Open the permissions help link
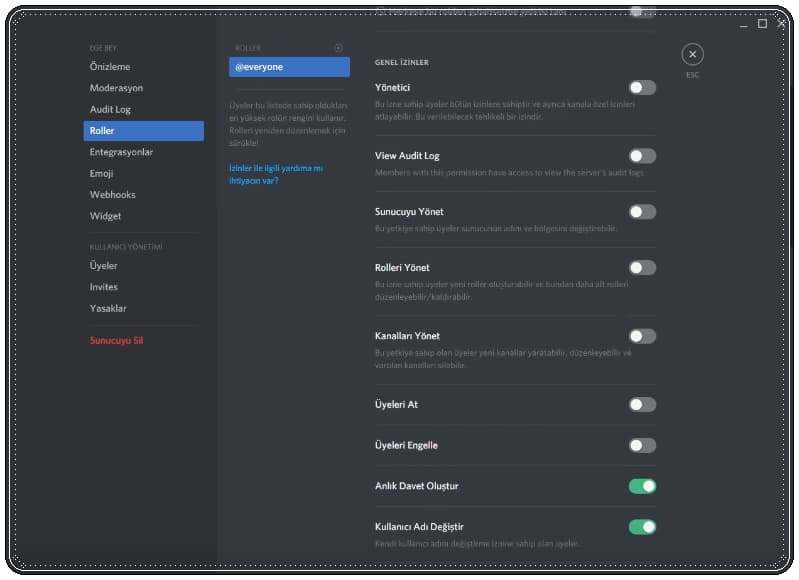The width and height of the screenshot is (799, 580). (276, 175)
